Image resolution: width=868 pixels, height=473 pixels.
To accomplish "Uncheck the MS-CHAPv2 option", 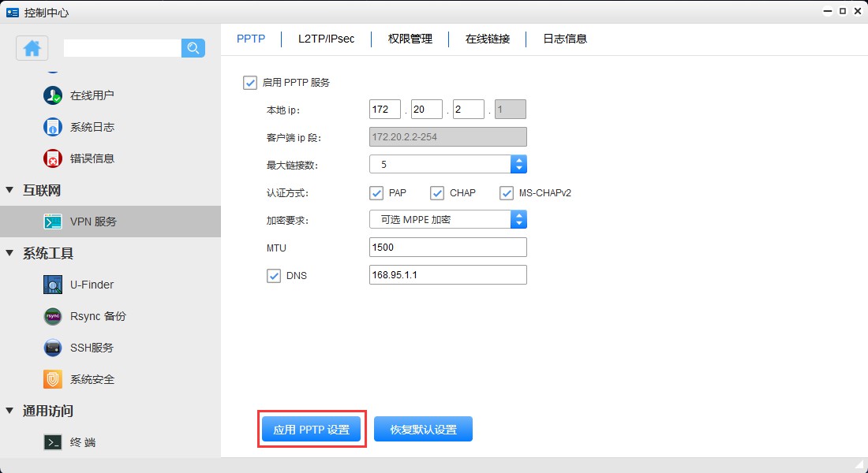I will pos(506,192).
